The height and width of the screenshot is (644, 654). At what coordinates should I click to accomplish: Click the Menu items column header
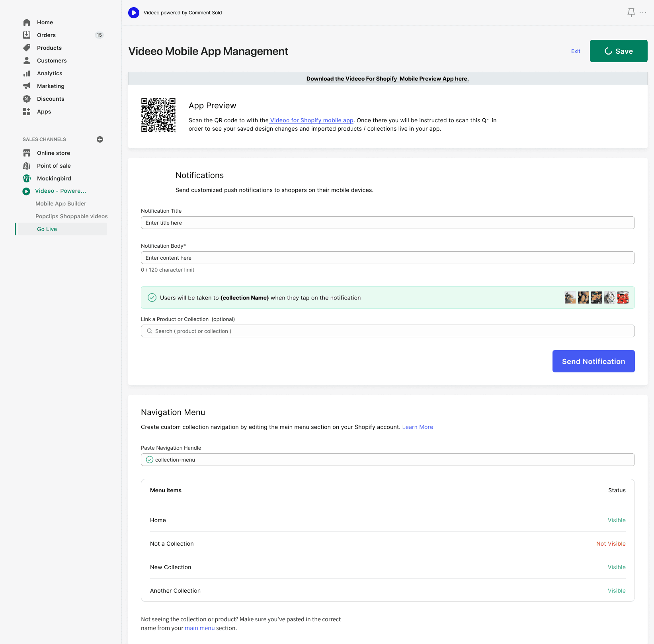pyautogui.click(x=166, y=490)
